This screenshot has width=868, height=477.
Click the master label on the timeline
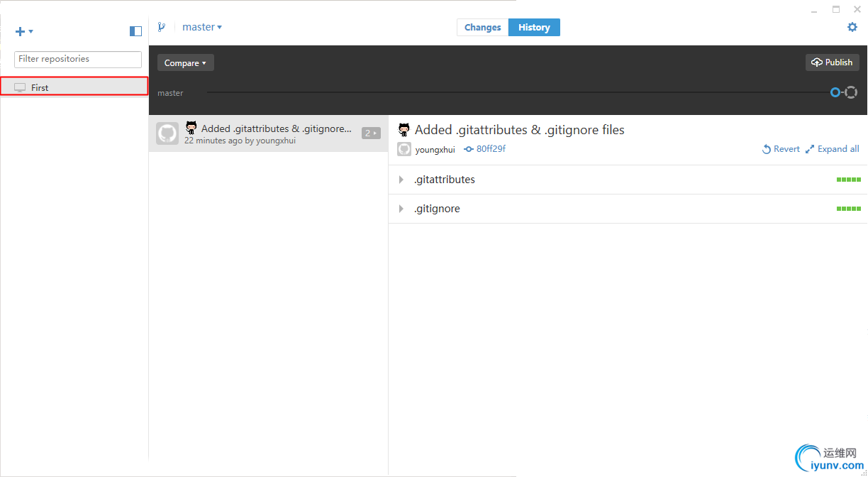tap(170, 93)
